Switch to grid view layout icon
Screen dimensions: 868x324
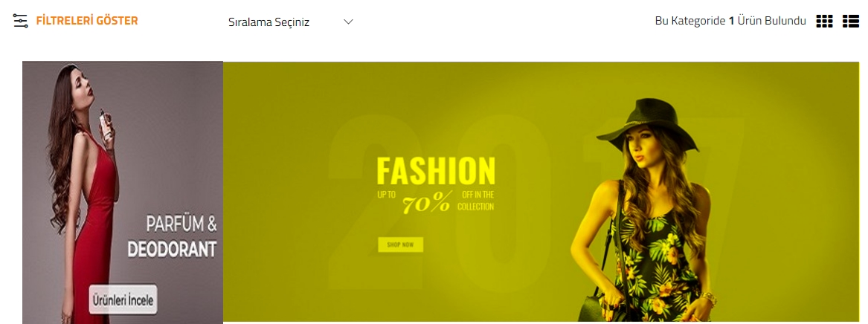[x=824, y=22]
